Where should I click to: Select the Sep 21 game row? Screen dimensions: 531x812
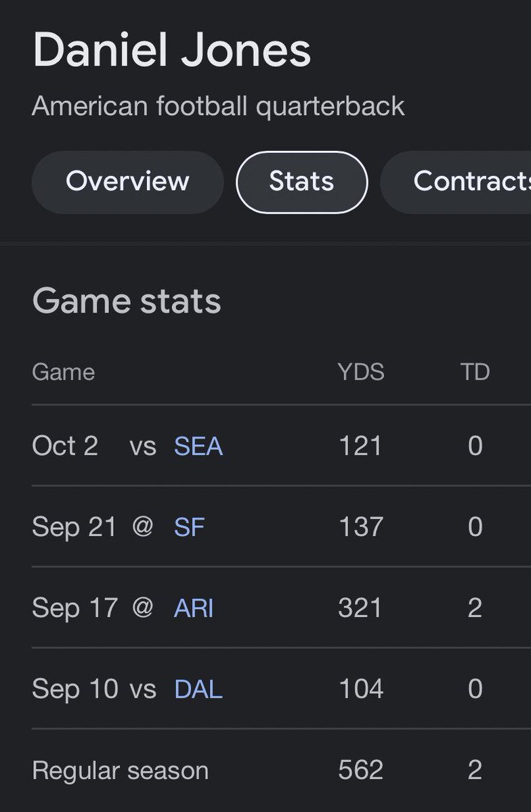(281, 527)
